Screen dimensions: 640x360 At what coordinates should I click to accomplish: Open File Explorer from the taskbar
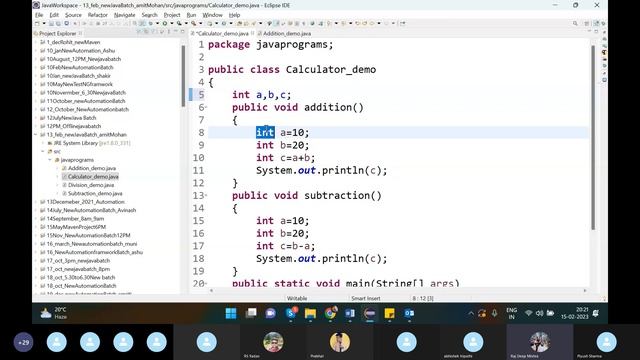click(x=310, y=313)
